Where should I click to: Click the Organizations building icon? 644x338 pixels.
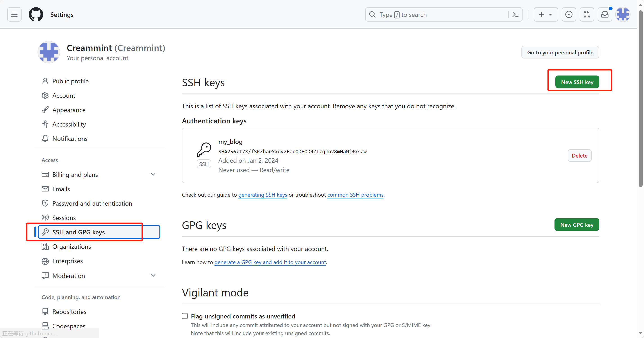(x=45, y=247)
